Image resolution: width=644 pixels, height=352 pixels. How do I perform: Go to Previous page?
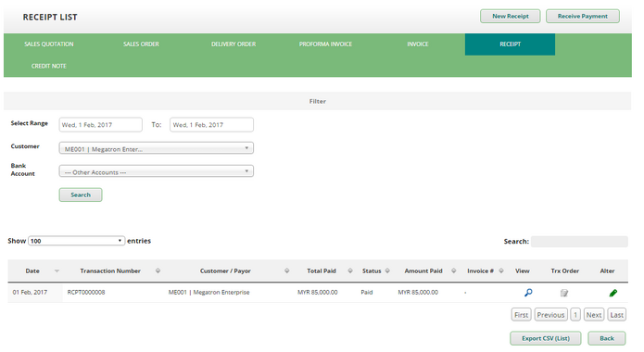(550, 315)
